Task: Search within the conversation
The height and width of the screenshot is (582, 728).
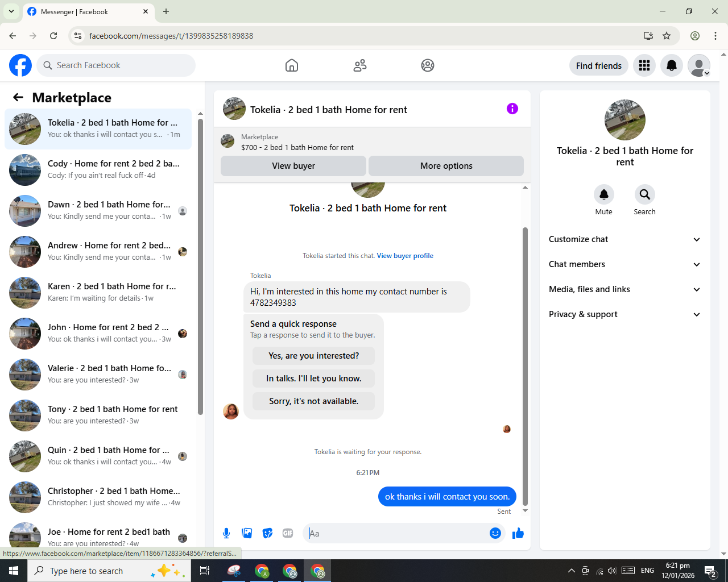Action: (645, 195)
